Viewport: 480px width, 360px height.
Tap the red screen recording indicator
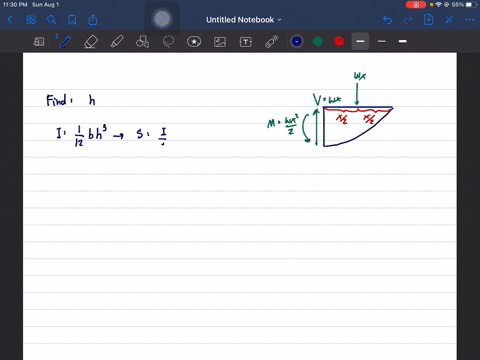pyautogui.click(x=416, y=5)
